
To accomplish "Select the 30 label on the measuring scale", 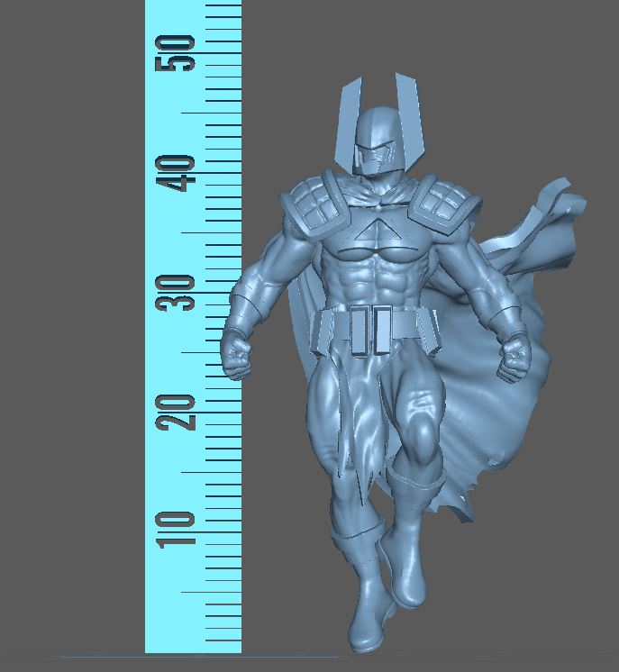I will (x=176, y=292).
